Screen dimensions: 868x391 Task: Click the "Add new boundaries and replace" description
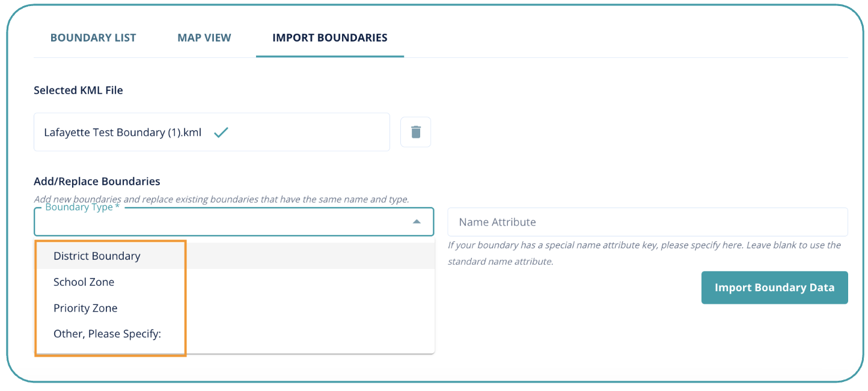coord(221,199)
